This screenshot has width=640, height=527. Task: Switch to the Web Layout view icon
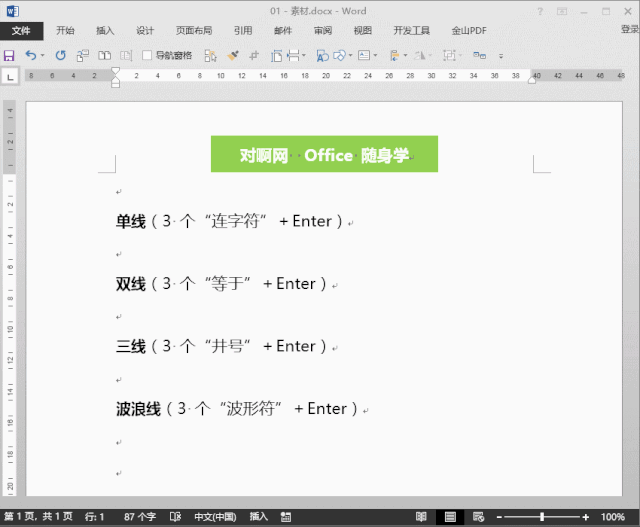coord(478,517)
